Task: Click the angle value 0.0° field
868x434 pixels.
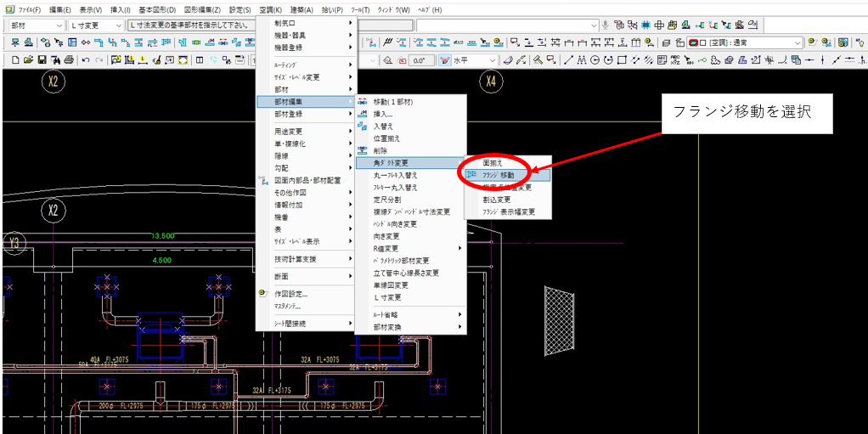Action: click(421, 59)
